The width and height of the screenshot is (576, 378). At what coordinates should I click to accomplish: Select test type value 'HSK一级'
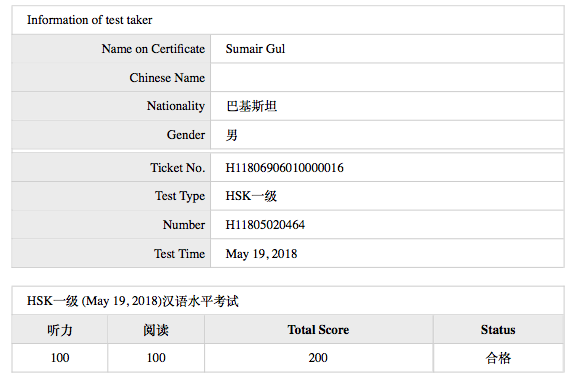tap(251, 196)
